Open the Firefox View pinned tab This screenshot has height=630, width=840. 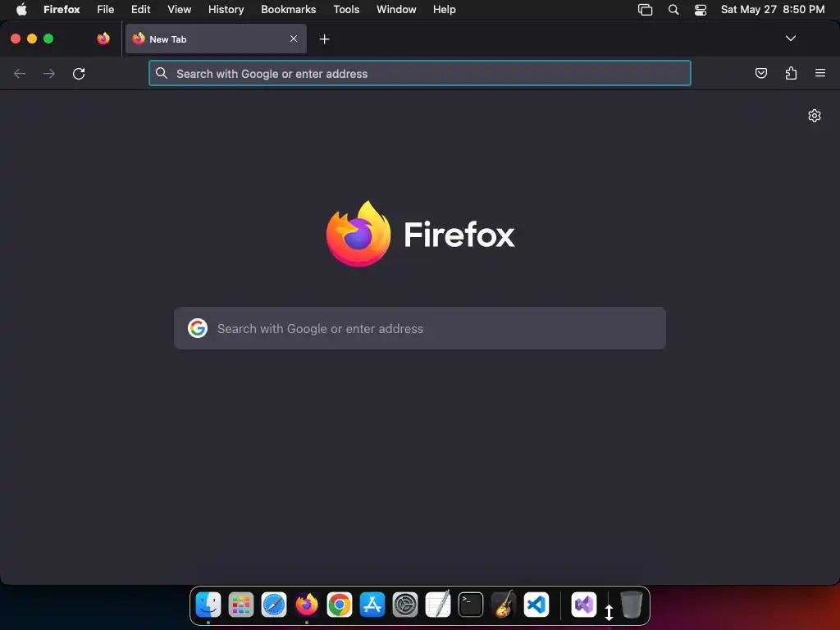click(x=103, y=39)
